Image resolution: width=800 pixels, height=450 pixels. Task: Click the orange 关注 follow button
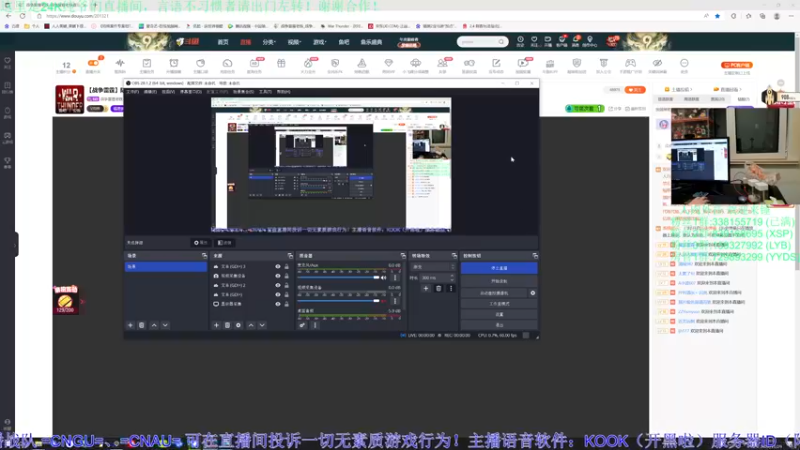pyautogui.click(x=635, y=90)
